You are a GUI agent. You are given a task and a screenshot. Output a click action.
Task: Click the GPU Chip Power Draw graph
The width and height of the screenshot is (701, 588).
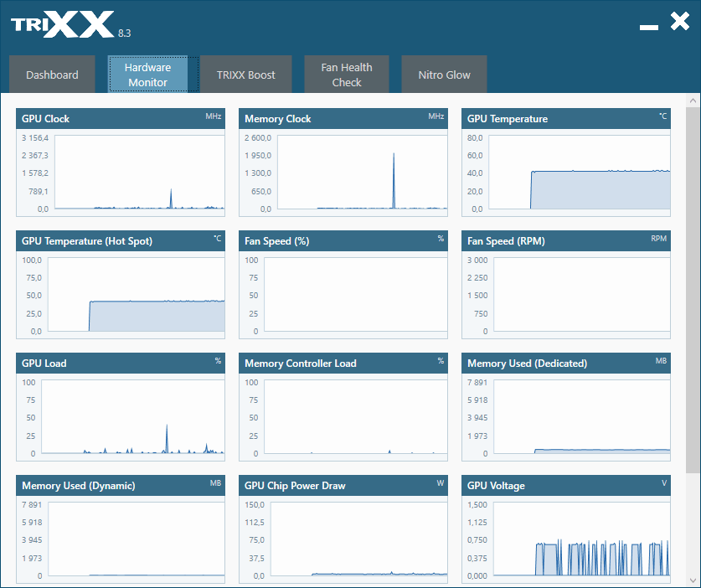click(x=358, y=539)
